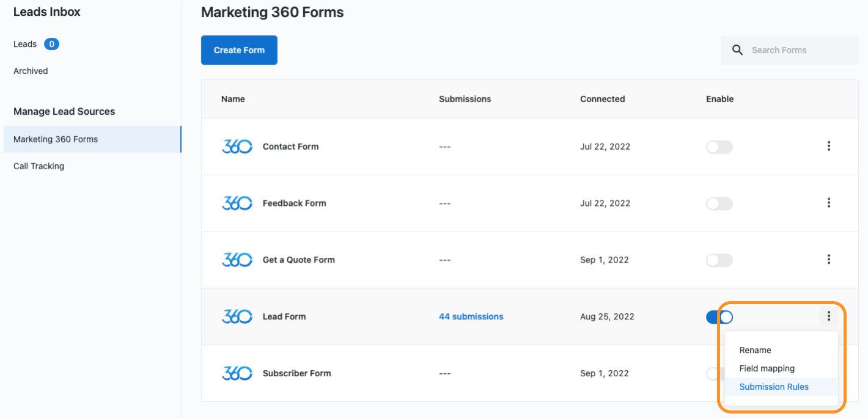Click the search magnifier icon

(x=738, y=50)
